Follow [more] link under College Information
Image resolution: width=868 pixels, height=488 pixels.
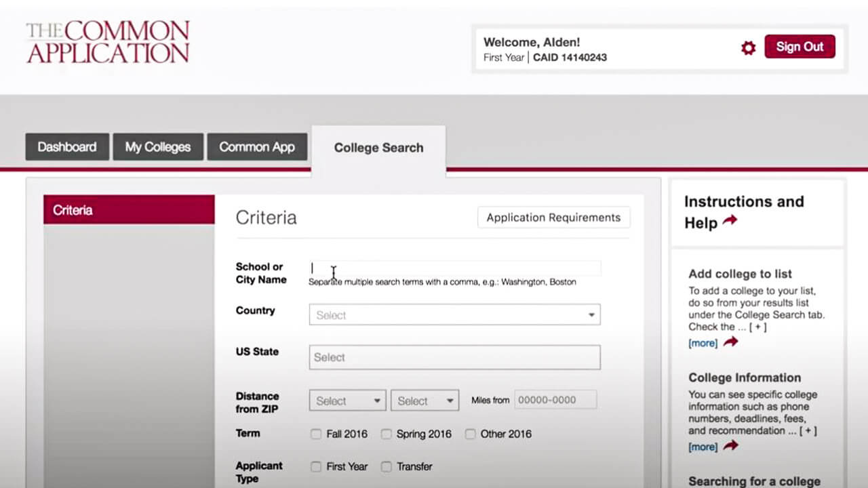(703, 447)
